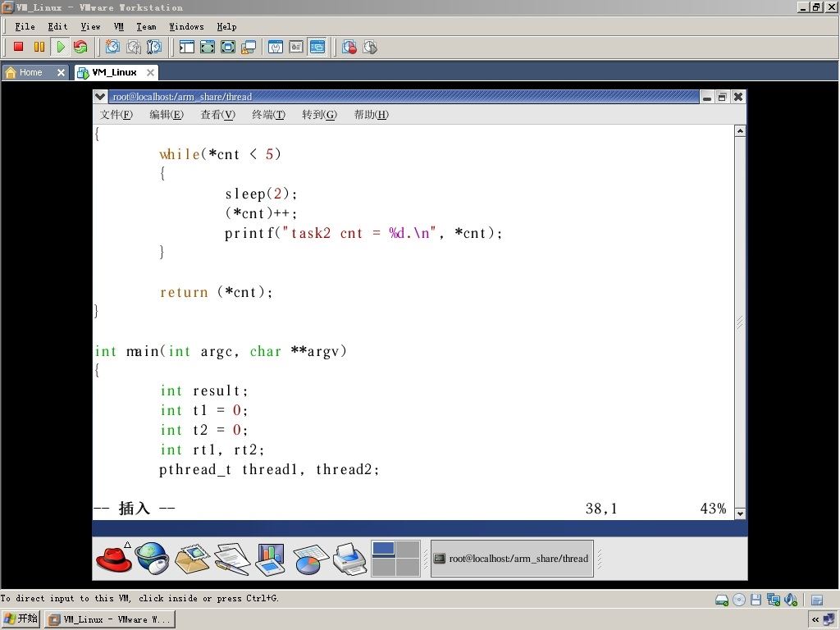
Task: Click the 'return (*cnt);' line
Action: coord(217,292)
